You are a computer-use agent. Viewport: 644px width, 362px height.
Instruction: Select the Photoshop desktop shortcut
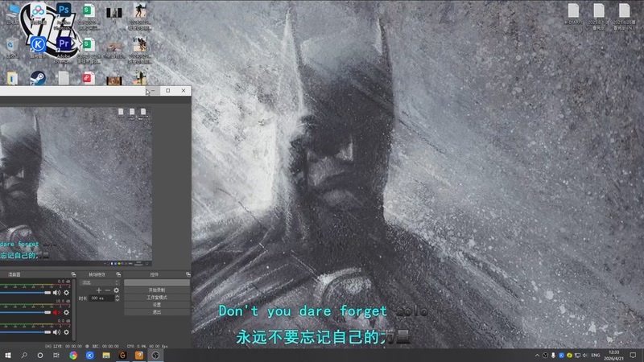point(64,15)
